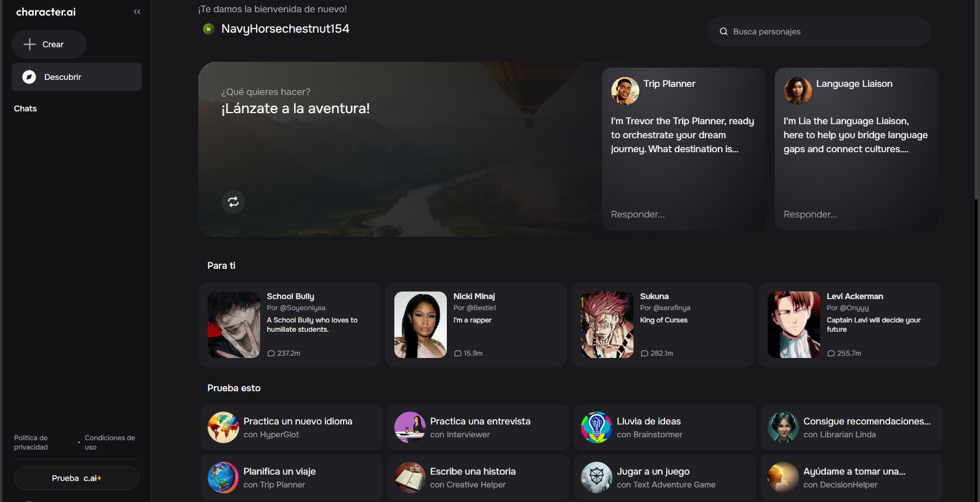Collapse the sidebar with double-chevron icon
Image resolution: width=980 pixels, height=502 pixels.
pos(137,12)
